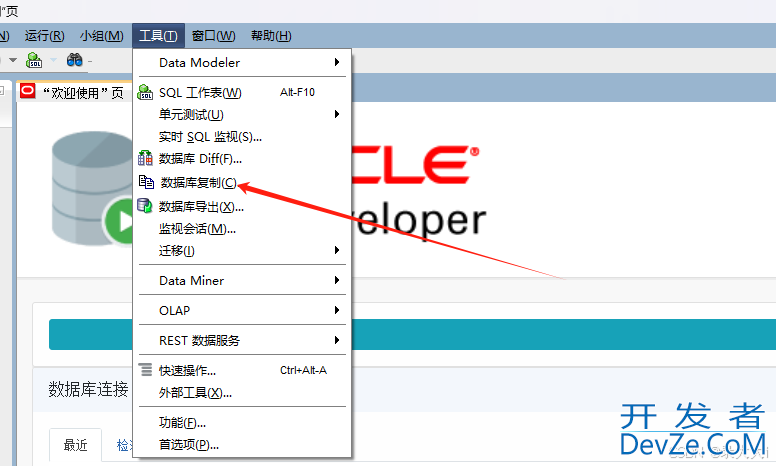The width and height of the screenshot is (776, 466).
Task: Open the 窗口(W) menu
Action: tap(214, 36)
